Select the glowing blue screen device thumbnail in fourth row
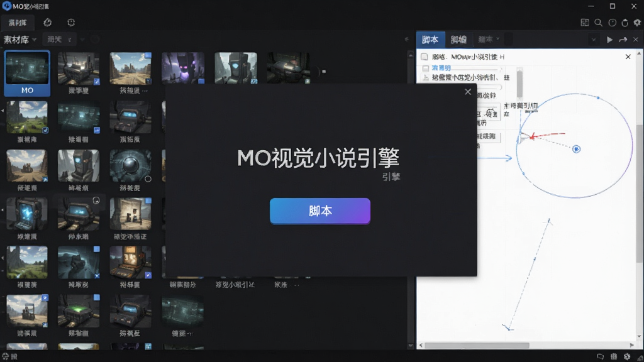This screenshot has width=644, height=362. pyautogui.click(x=27, y=214)
